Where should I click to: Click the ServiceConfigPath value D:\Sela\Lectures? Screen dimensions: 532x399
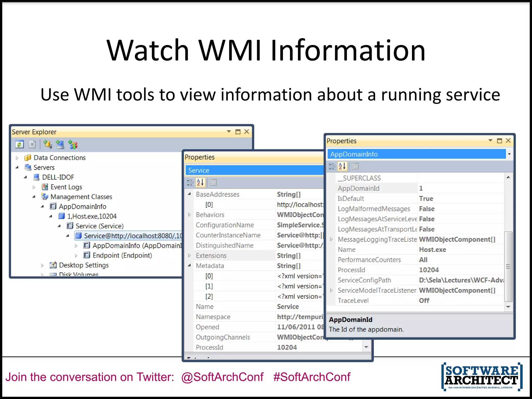[461, 280]
